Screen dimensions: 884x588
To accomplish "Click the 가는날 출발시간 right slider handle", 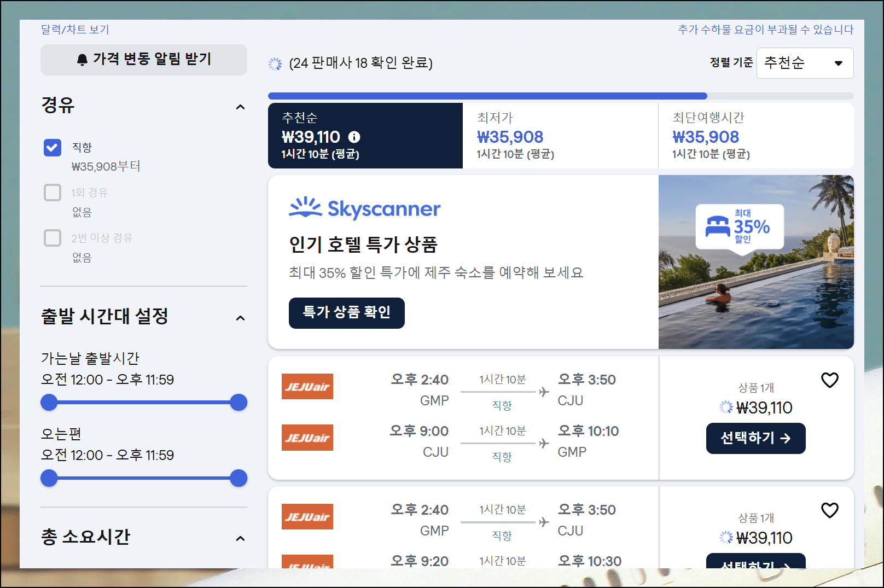I will (x=239, y=403).
